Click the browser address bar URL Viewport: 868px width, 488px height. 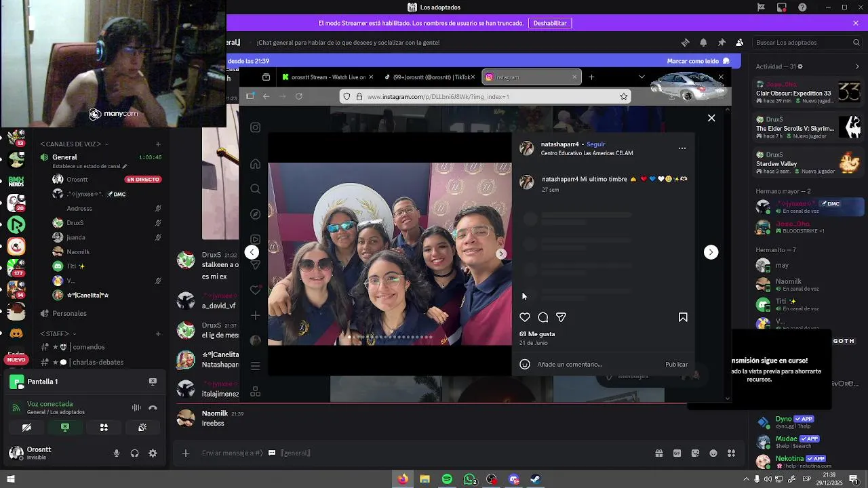coord(438,96)
